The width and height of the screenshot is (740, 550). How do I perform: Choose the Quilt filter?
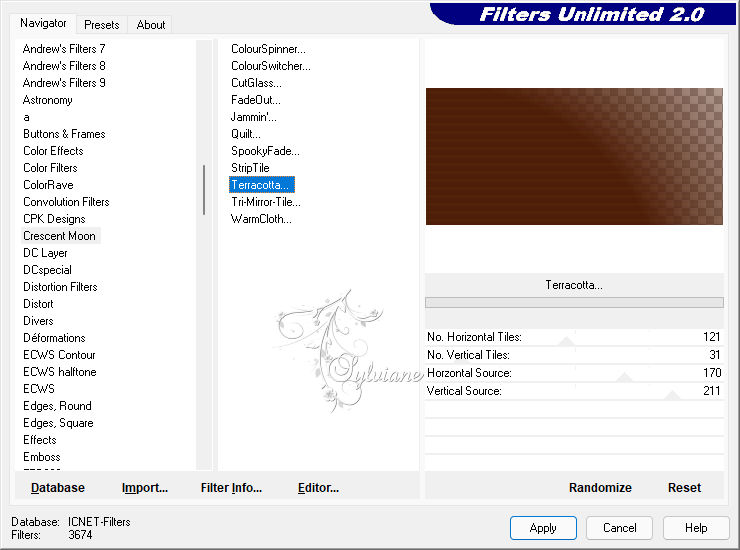click(x=245, y=134)
